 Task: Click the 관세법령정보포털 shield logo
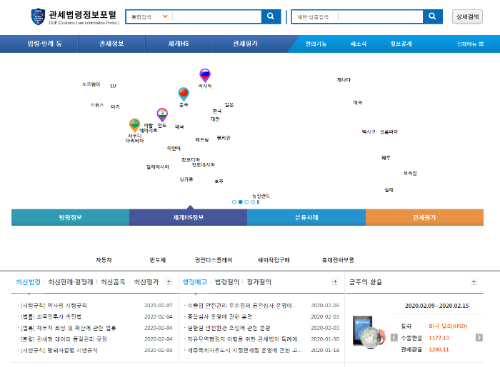(x=38, y=16)
